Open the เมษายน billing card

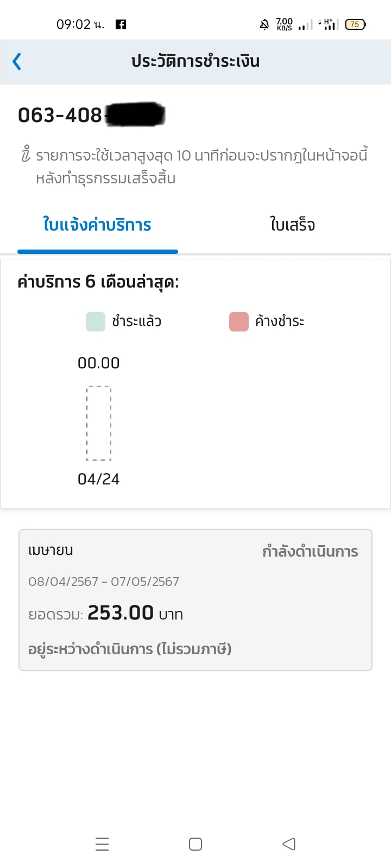click(195, 600)
